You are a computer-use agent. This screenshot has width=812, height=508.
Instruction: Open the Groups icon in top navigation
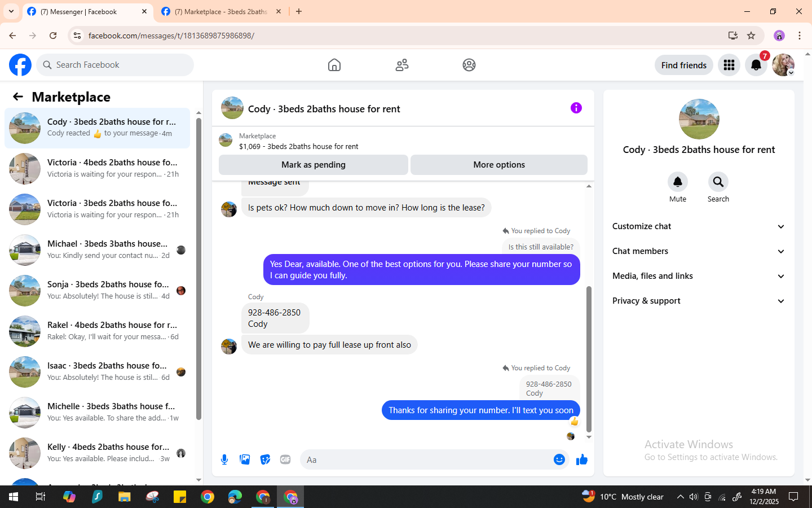click(469, 65)
